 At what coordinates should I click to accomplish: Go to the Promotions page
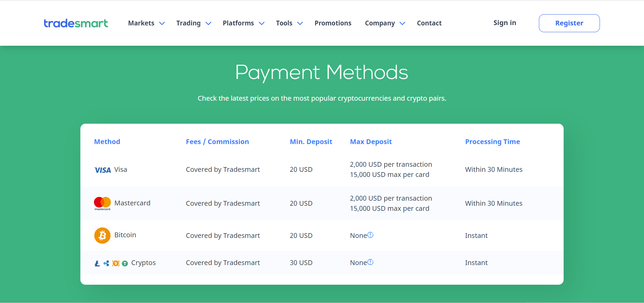pyautogui.click(x=333, y=23)
